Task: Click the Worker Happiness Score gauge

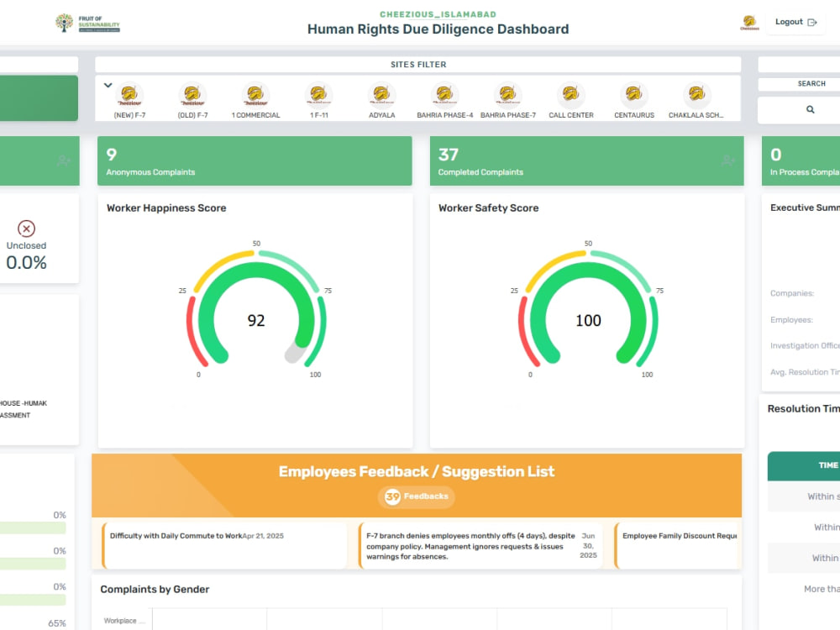Action: click(x=256, y=311)
